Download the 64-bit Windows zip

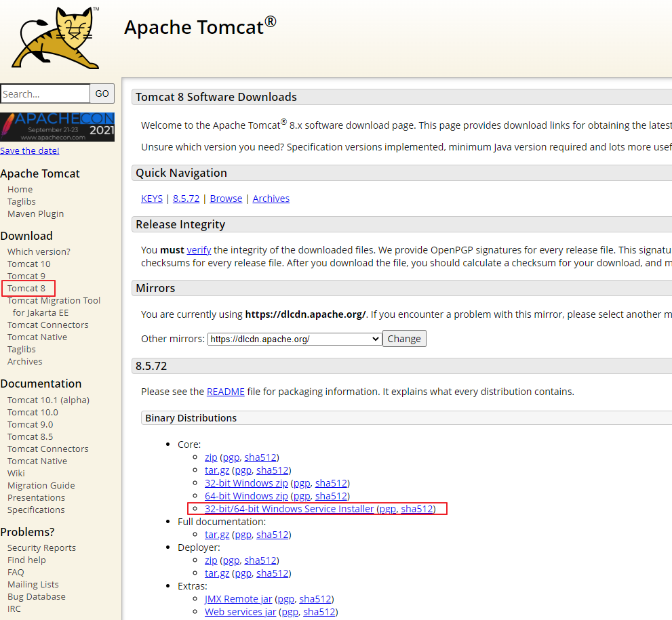(246, 496)
